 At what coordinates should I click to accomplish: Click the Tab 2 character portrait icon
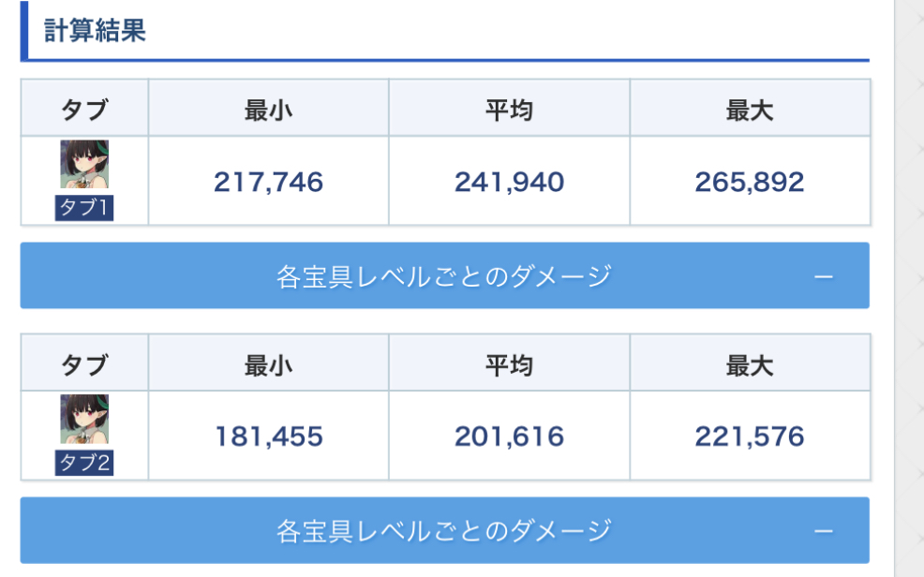pos(84,419)
